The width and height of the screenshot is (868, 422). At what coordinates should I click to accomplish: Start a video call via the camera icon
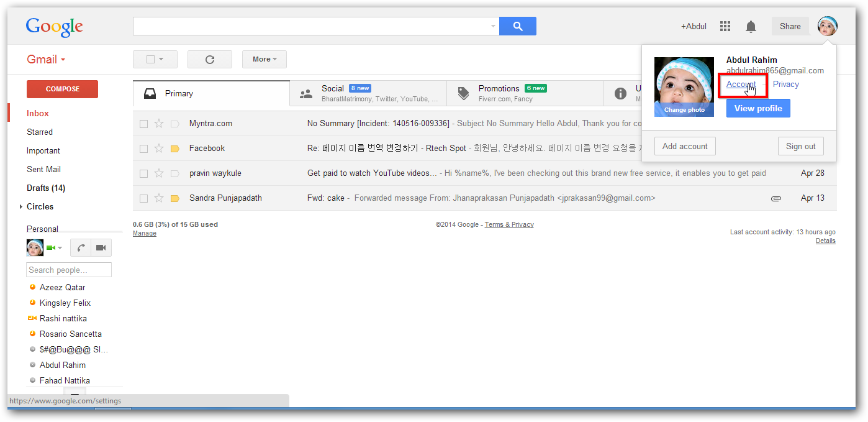(x=101, y=247)
